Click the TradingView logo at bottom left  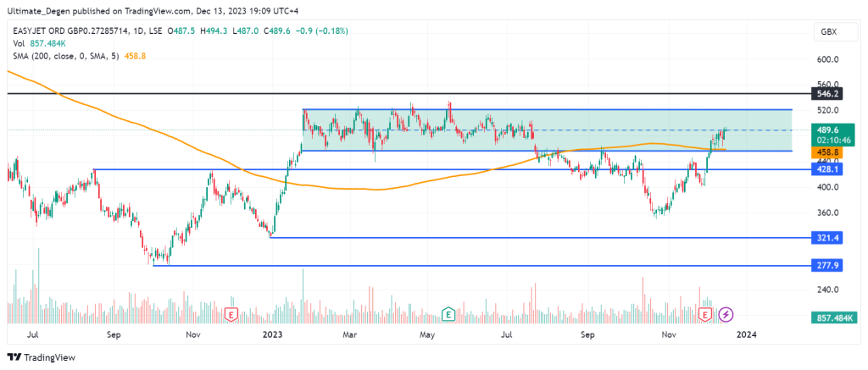tap(41, 357)
